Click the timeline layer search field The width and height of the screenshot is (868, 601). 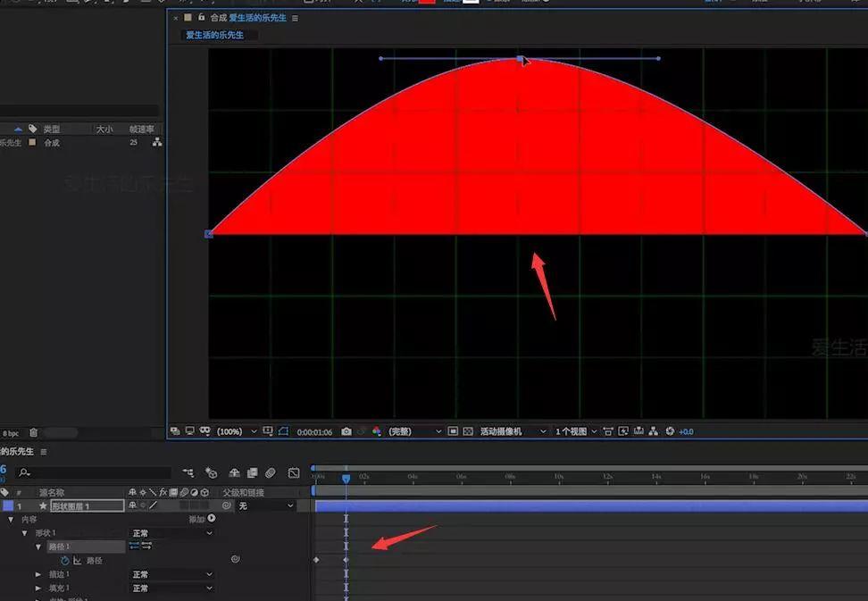point(94,472)
